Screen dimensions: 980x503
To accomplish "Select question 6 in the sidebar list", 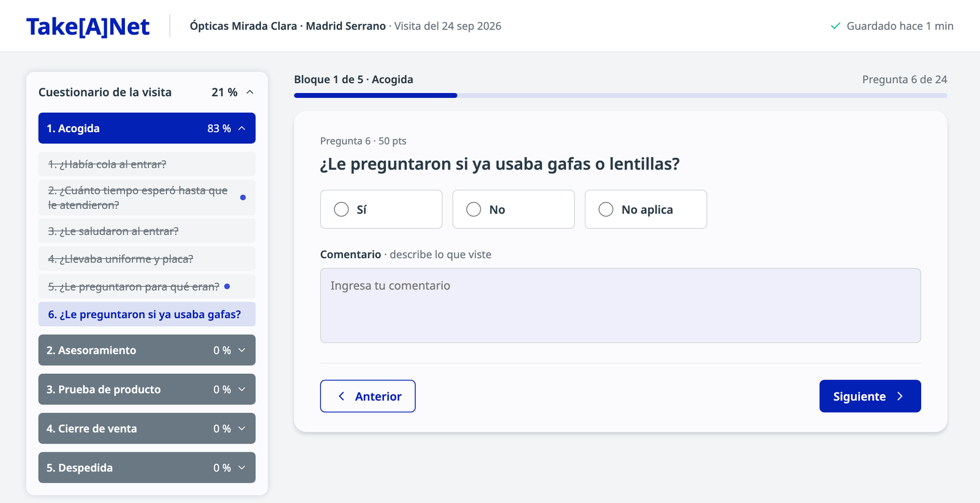I will [x=147, y=314].
